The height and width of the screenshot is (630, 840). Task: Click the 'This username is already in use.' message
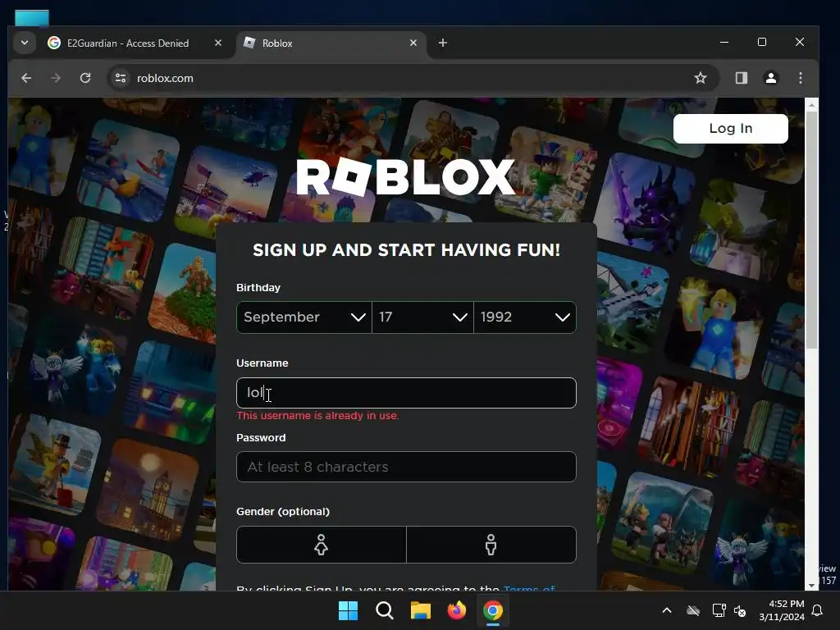[317, 416]
